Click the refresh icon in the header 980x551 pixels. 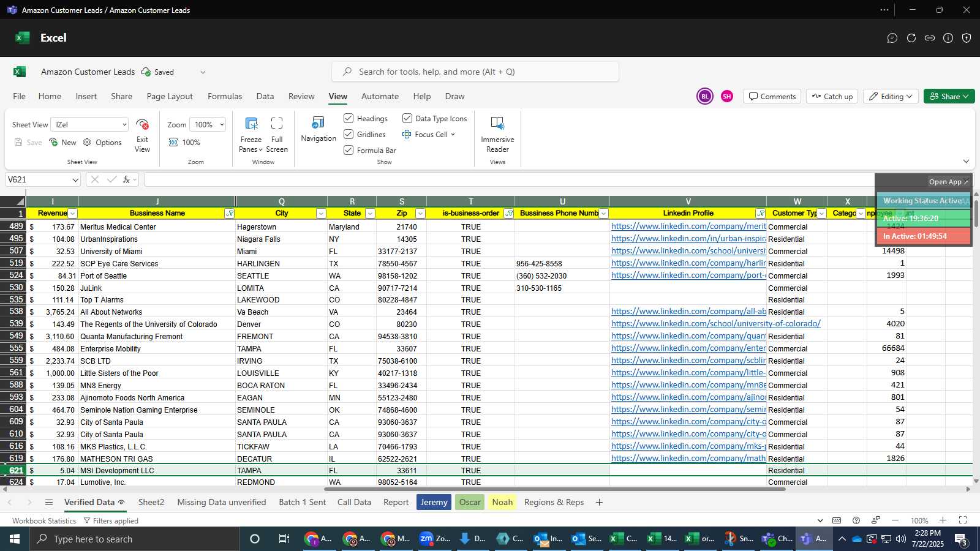pos(911,38)
